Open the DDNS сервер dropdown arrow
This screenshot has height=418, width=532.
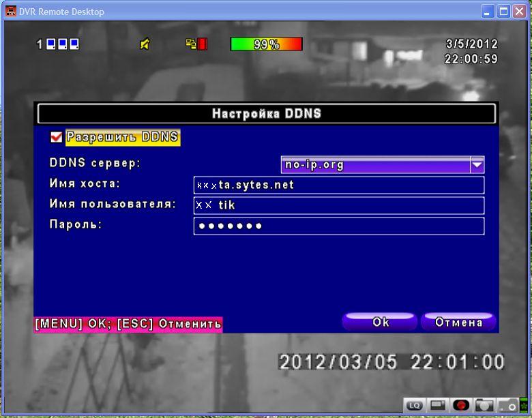click(477, 165)
